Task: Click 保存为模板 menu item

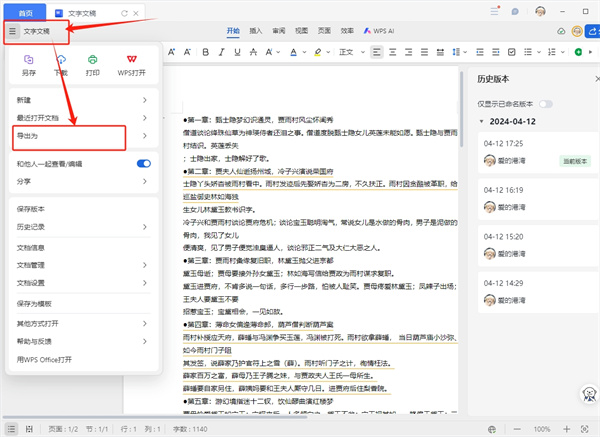Action: (82, 303)
